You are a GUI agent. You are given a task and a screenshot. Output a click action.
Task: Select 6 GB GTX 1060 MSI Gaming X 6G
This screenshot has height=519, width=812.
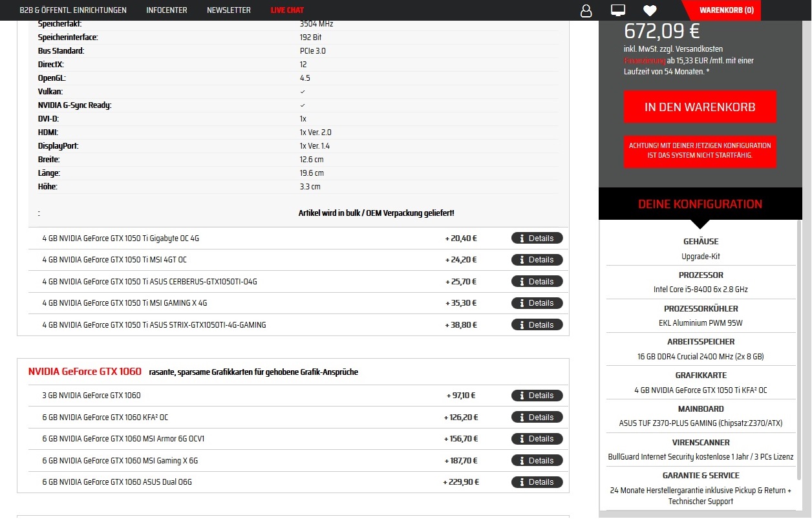coord(120,461)
